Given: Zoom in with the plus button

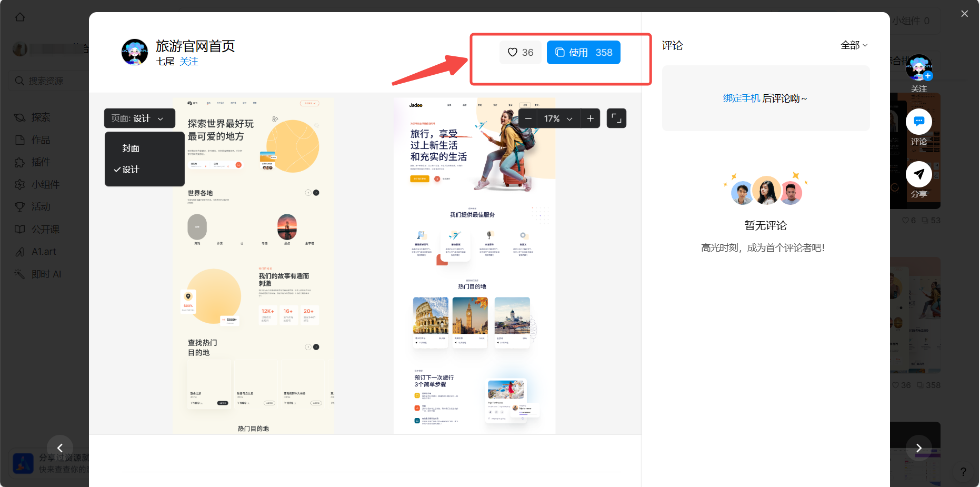Looking at the screenshot, I should [x=590, y=118].
